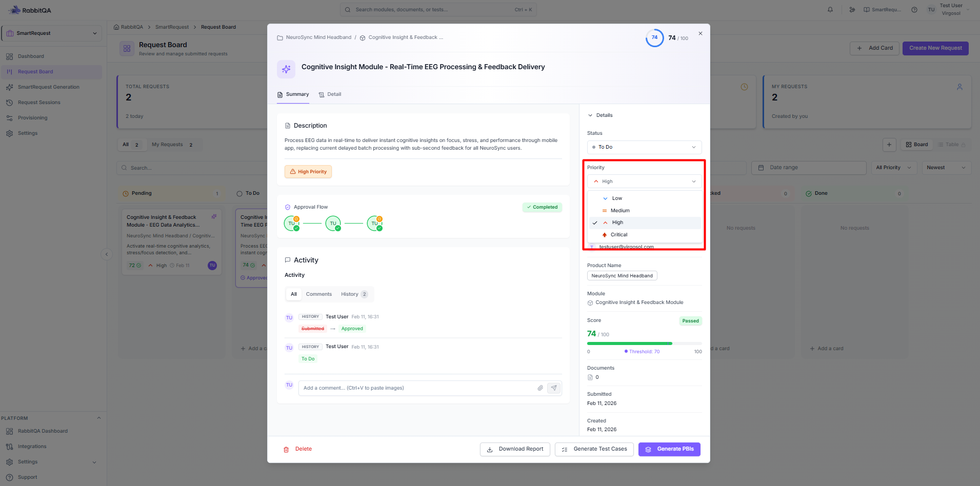This screenshot has width=980, height=486.
Task: Collapse the Details section chevron
Action: pos(590,115)
